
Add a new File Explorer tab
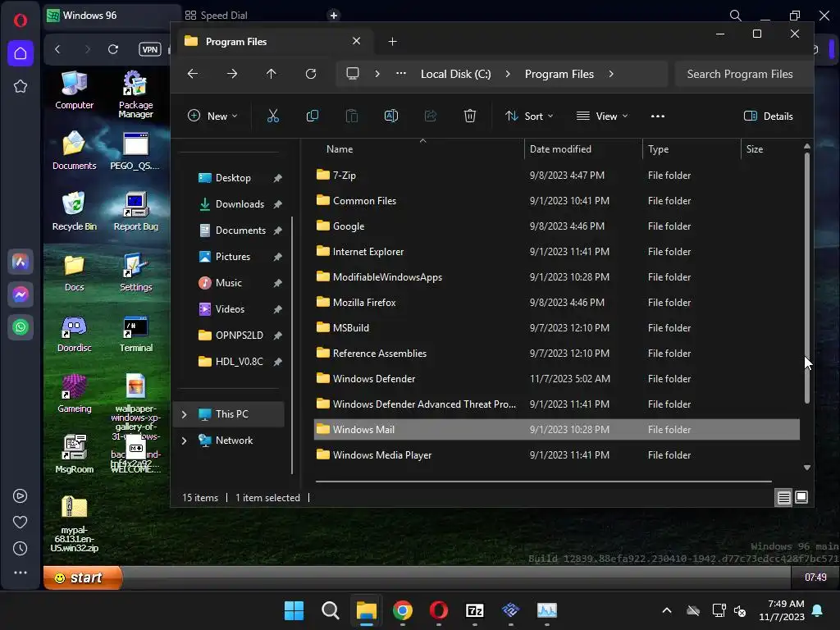point(392,42)
